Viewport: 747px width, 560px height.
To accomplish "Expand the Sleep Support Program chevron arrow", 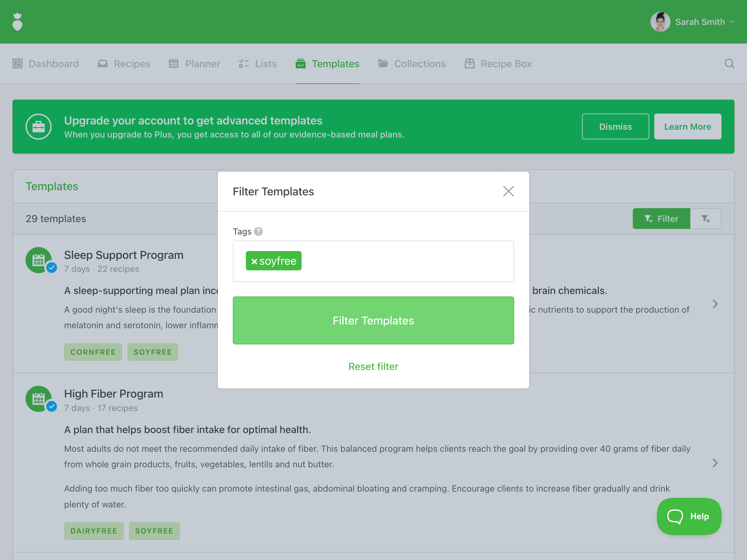I will point(715,304).
